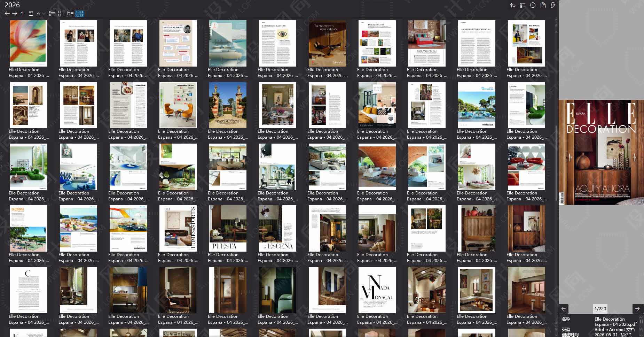Click the lightning bolt quick action icon
The image size is (644, 337).
point(553,5)
